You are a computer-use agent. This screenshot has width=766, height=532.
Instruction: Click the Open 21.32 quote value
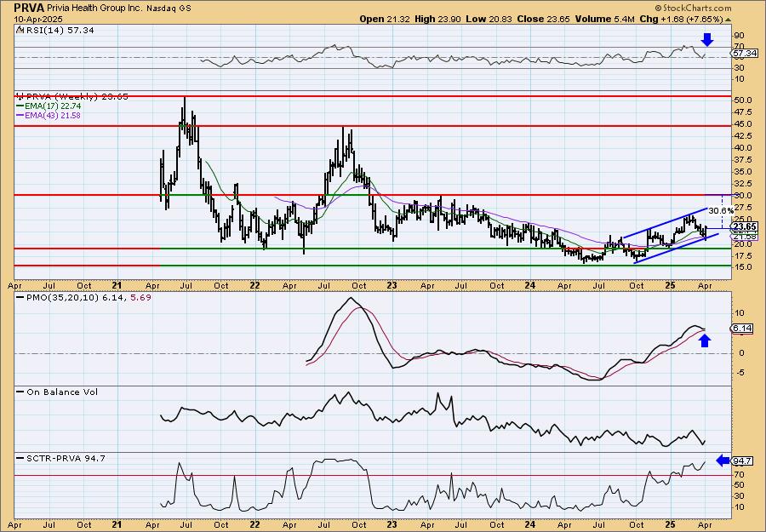[x=384, y=19]
